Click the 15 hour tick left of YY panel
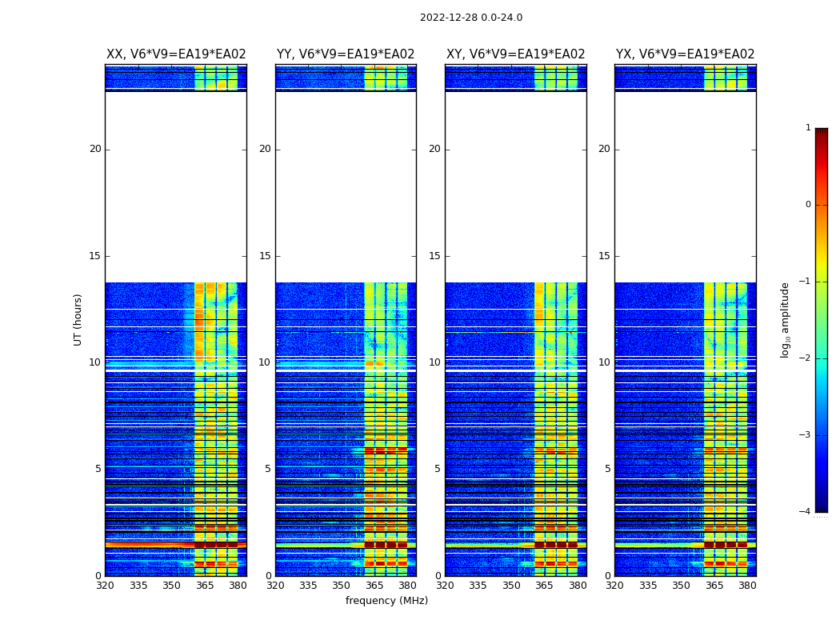 265,256
